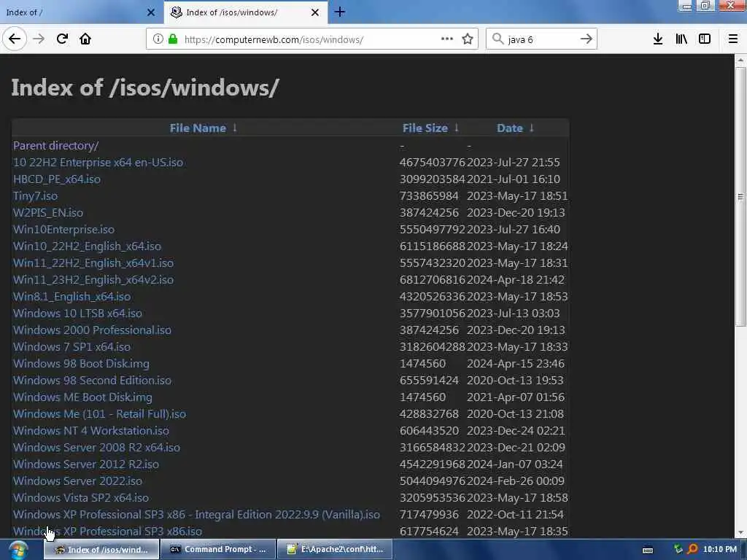Click the green secure padlock icon
Viewport: 747px width, 560px height.
(173, 39)
